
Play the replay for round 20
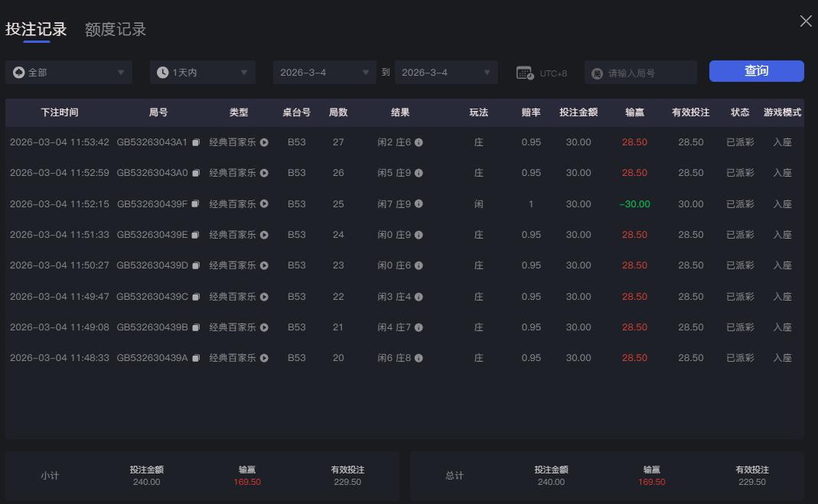coord(263,357)
